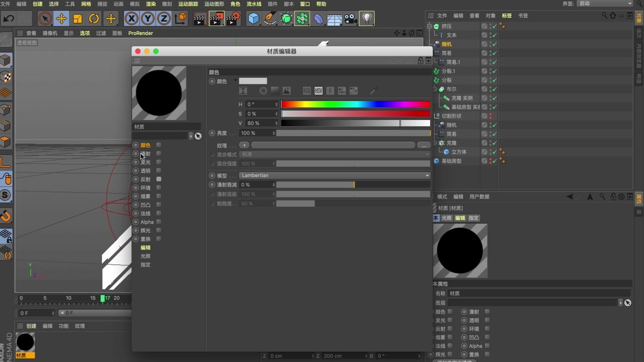Open the 窗口 menu

click(x=305, y=4)
